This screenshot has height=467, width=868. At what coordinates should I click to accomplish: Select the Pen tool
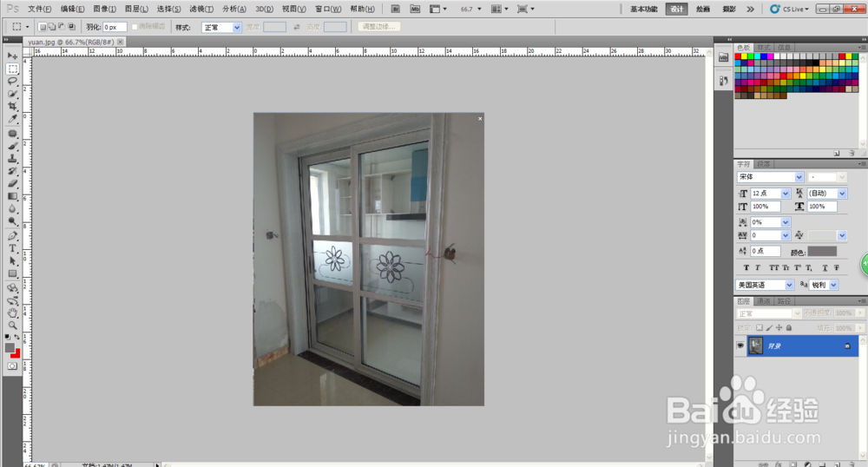[12, 236]
